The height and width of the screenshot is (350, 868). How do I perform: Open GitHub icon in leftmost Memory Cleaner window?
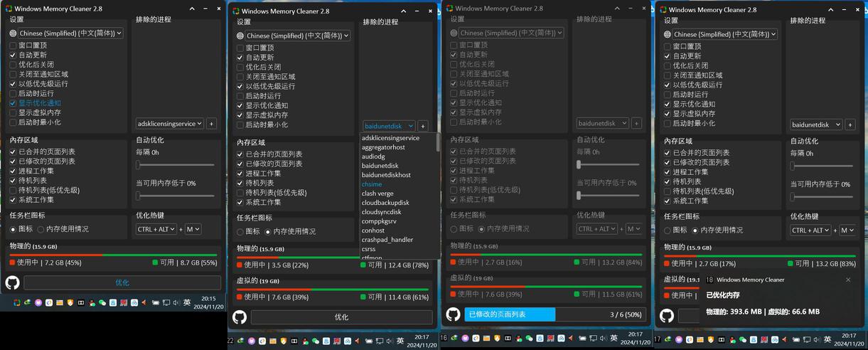[x=12, y=282]
